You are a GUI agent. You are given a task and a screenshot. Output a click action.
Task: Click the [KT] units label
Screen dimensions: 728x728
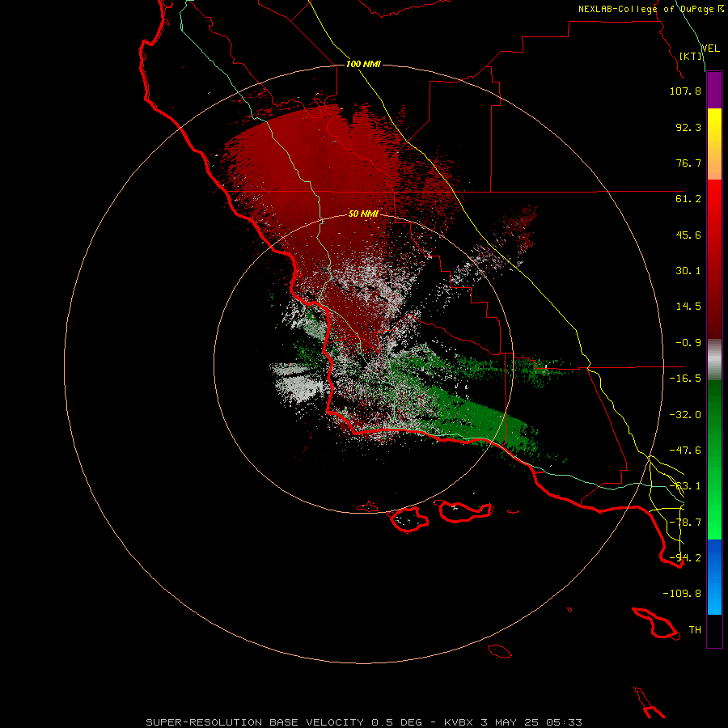point(691,56)
